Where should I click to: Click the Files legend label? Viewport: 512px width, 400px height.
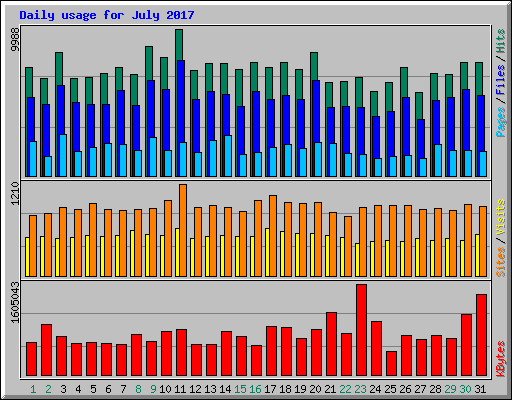point(501,80)
